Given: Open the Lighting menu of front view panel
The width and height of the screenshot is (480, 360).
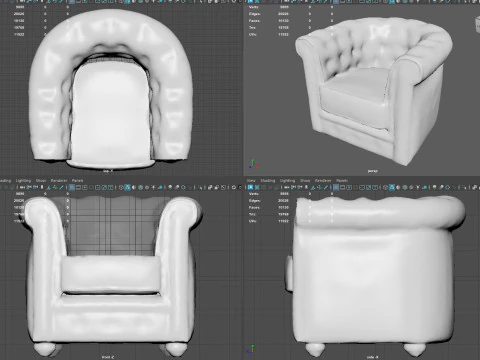Looking at the screenshot, I should point(23,180).
